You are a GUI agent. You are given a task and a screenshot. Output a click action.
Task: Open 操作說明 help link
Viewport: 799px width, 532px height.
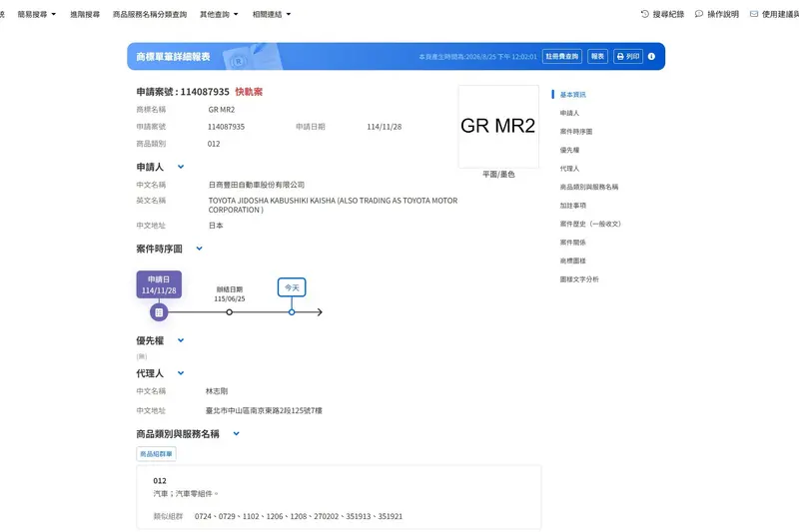coord(717,14)
